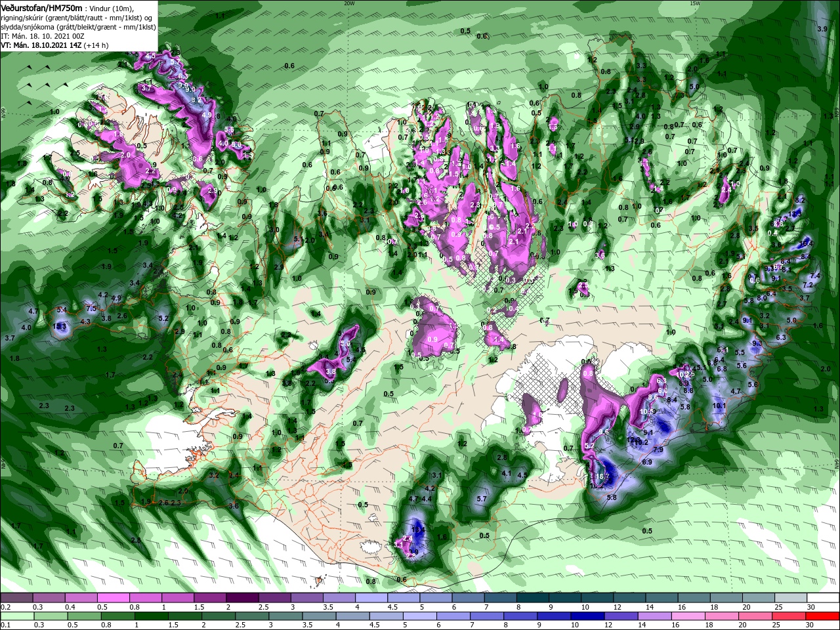This screenshot has width=840, height=630.
Task: Click the lower legend swatch labeled 25
Action: tap(789, 616)
